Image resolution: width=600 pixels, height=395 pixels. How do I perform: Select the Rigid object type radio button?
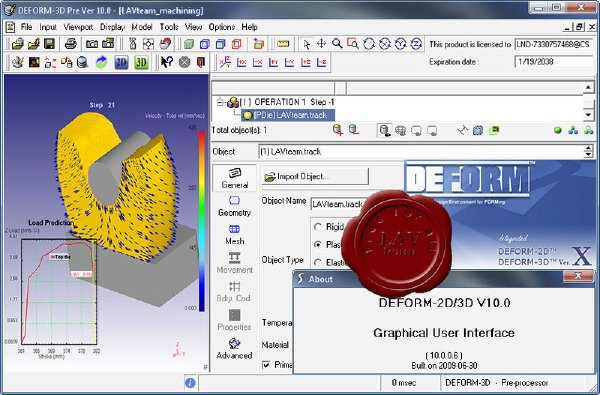[318, 227]
